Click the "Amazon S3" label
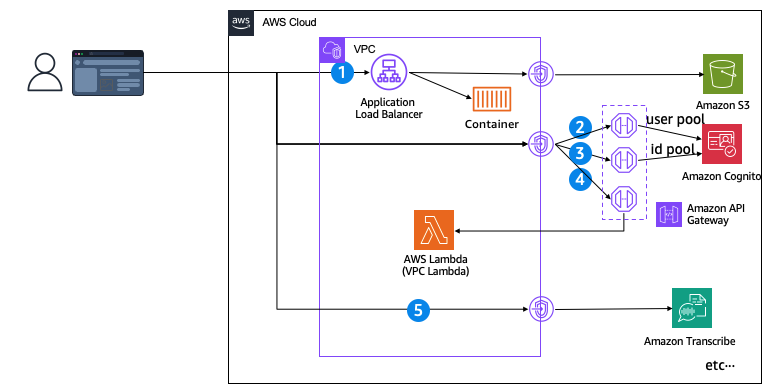Screen dimensions: 770x390 pyautogui.click(x=722, y=105)
